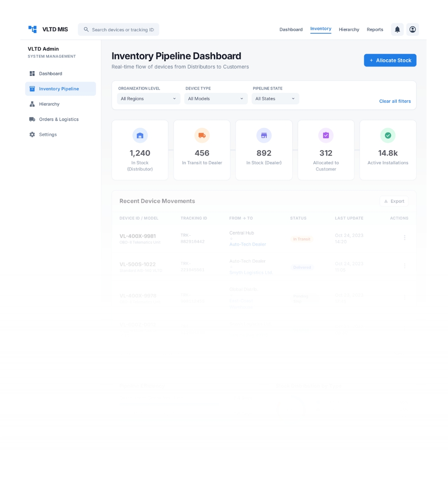The image size is (448, 477).
Task: Click the In Stock (Distributor) card
Action: click(x=140, y=150)
